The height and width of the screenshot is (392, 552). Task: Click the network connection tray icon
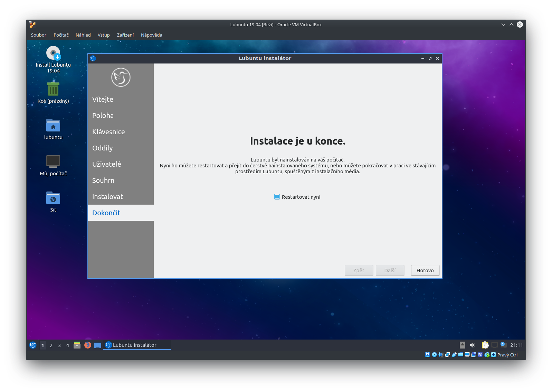coord(495,345)
